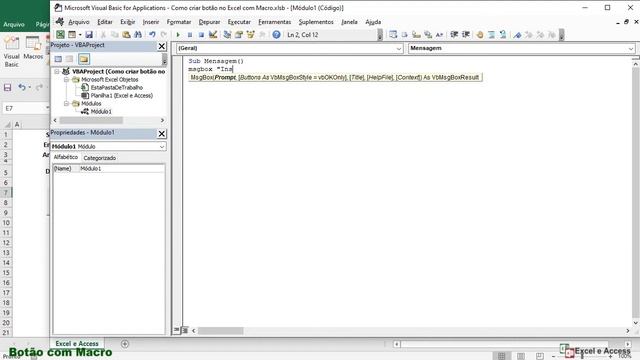
Task: Click the code window horizontal scrollbar thumb
Action: 220,331
